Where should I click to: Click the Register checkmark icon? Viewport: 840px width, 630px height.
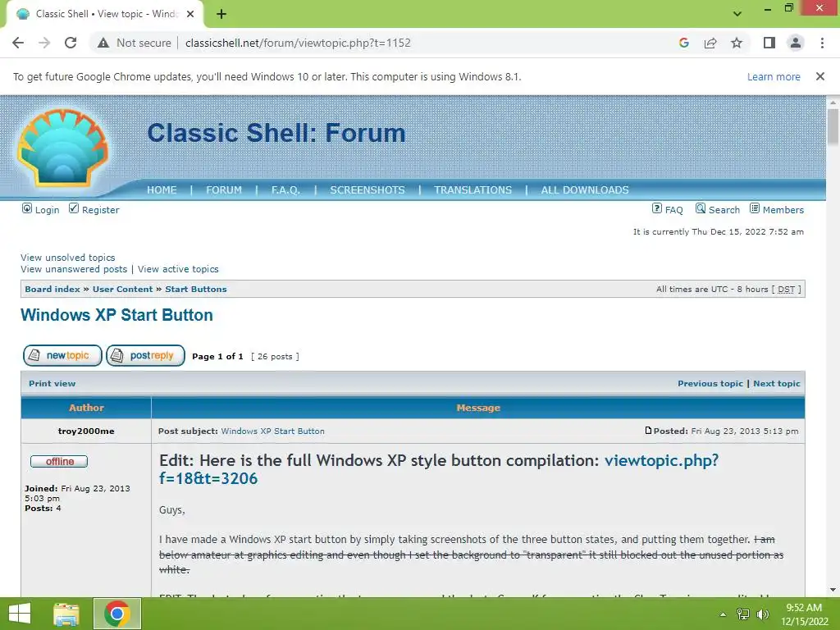click(74, 208)
